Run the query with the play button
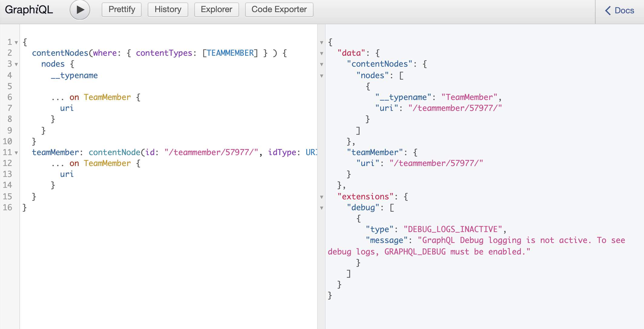This screenshot has height=329, width=644. (80, 9)
